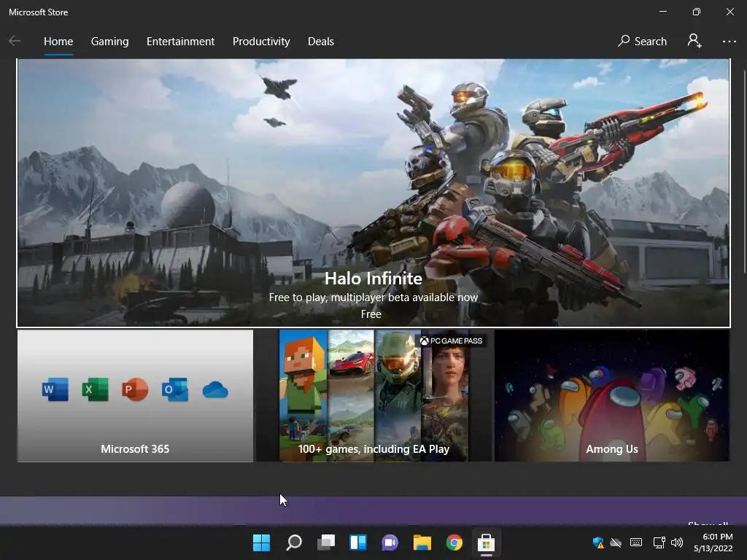The height and width of the screenshot is (560, 747).
Task: Click the Free price label on banner
Action: tap(371, 314)
